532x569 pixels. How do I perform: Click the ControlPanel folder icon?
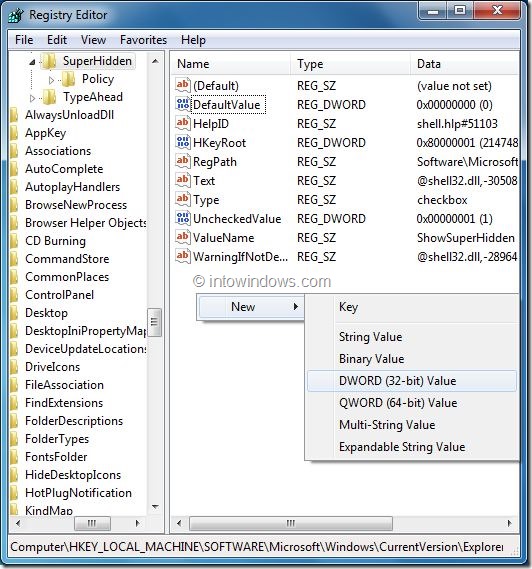(x=14, y=295)
